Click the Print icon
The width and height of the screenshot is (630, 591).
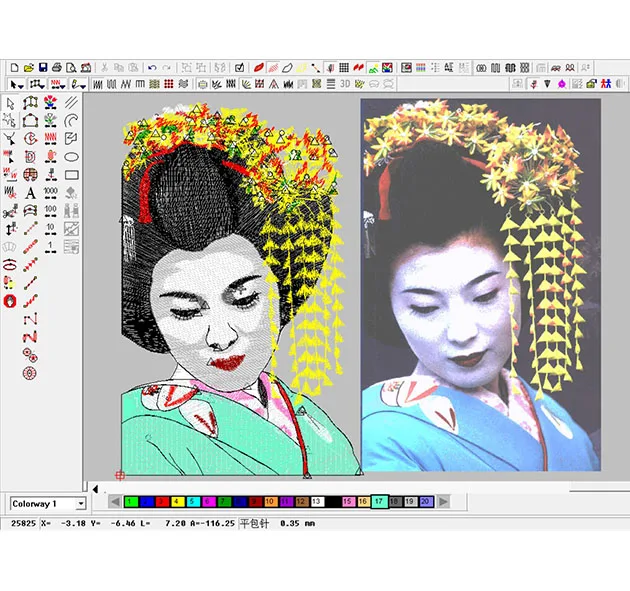[57, 67]
